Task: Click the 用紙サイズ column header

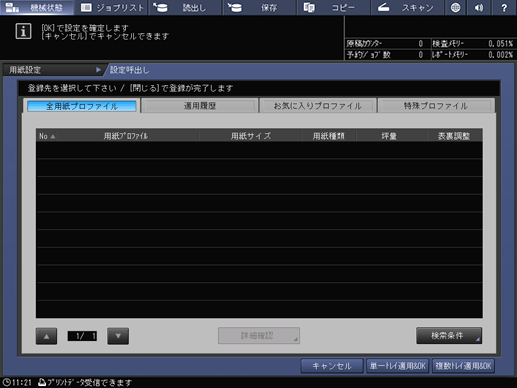Action: tap(251, 136)
